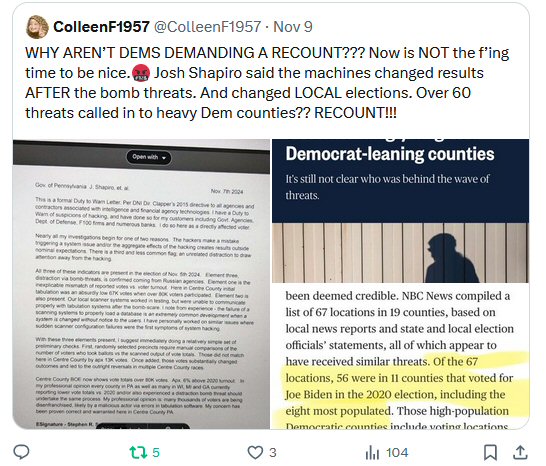Open the Nov 9 timestamp link
The height and width of the screenshot is (466, 546).
click(292, 27)
